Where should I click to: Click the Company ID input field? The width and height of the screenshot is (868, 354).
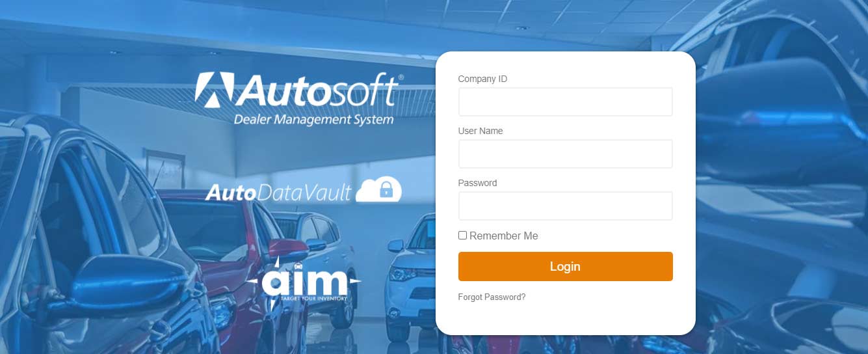[565, 102]
